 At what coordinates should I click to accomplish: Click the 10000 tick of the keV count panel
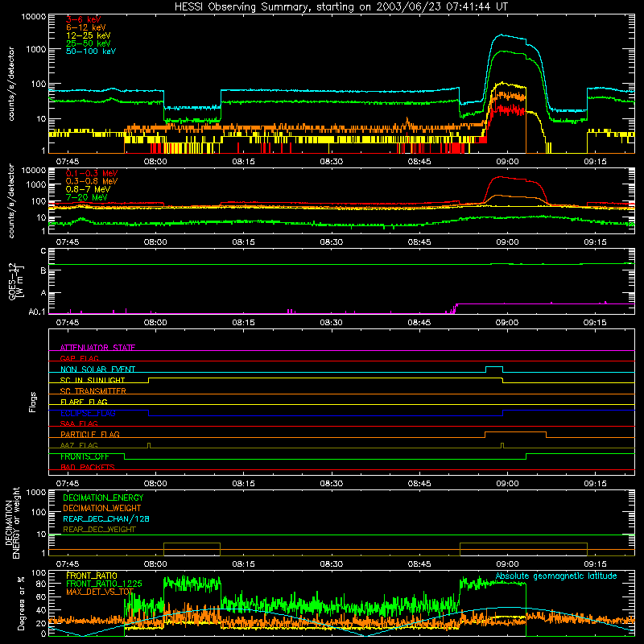pos(34,17)
